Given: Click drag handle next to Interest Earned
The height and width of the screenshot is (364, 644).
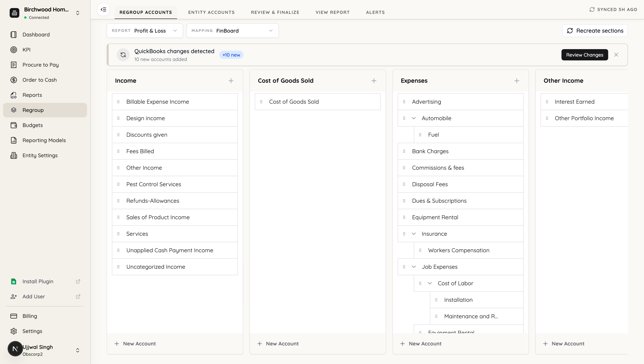Looking at the screenshot, I should pyautogui.click(x=547, y=102).
